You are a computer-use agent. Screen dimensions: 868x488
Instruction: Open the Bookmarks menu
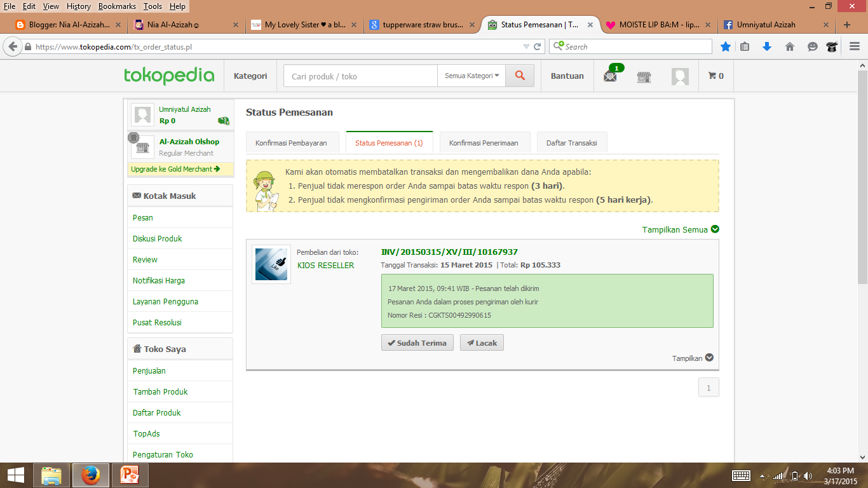(118, 6)
